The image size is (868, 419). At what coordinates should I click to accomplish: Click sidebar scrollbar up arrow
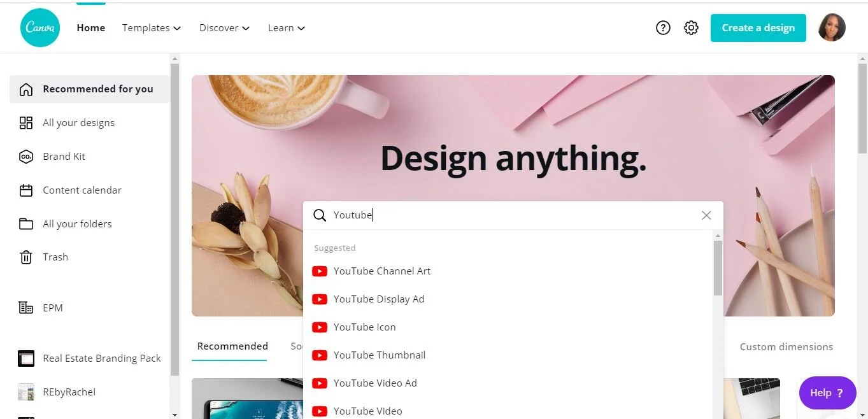(x=175, y=58)
